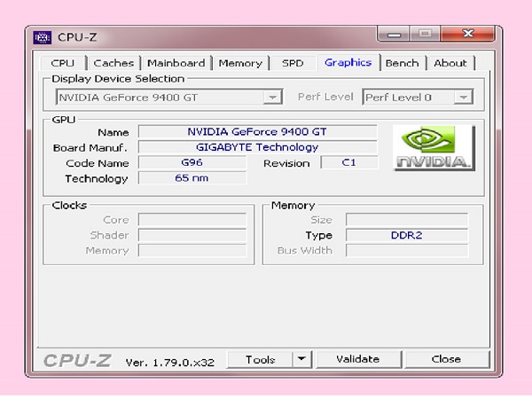Switch to the Bench tab
The image size is (532, 399).
point(402,63)
